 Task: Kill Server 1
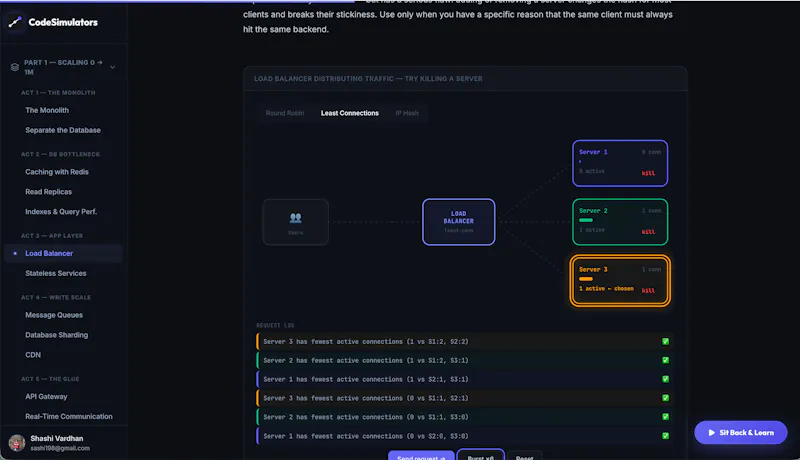[x=648, y=173]
